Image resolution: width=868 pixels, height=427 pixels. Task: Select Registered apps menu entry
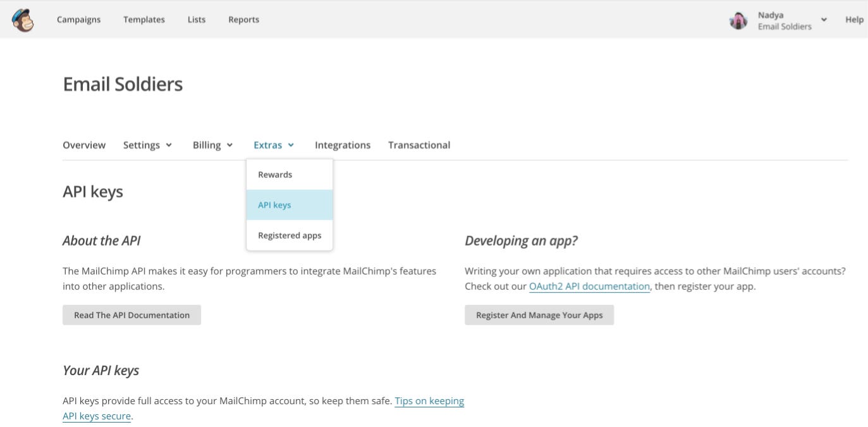click(x=290, y=235)
